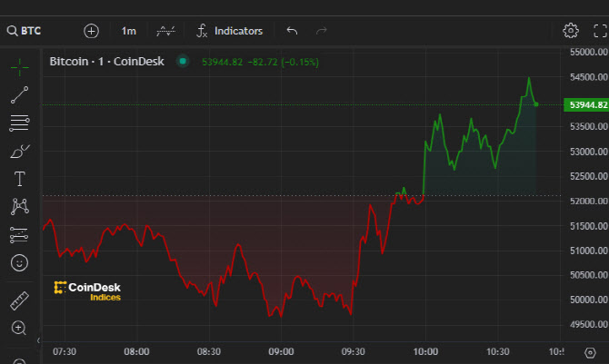Select the ruler measure tool
Viewport: 609px width, 364px height.
[x=19, y=300]
